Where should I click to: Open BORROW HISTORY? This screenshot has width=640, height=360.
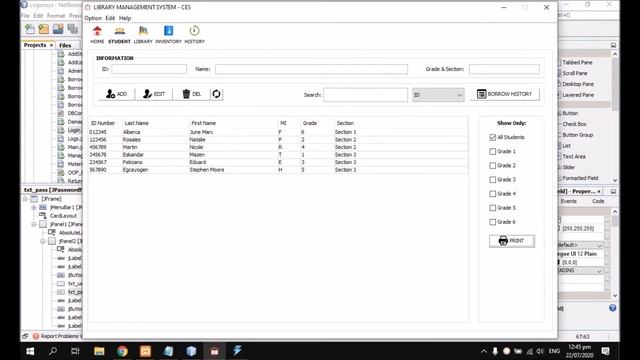pos(505,94)
